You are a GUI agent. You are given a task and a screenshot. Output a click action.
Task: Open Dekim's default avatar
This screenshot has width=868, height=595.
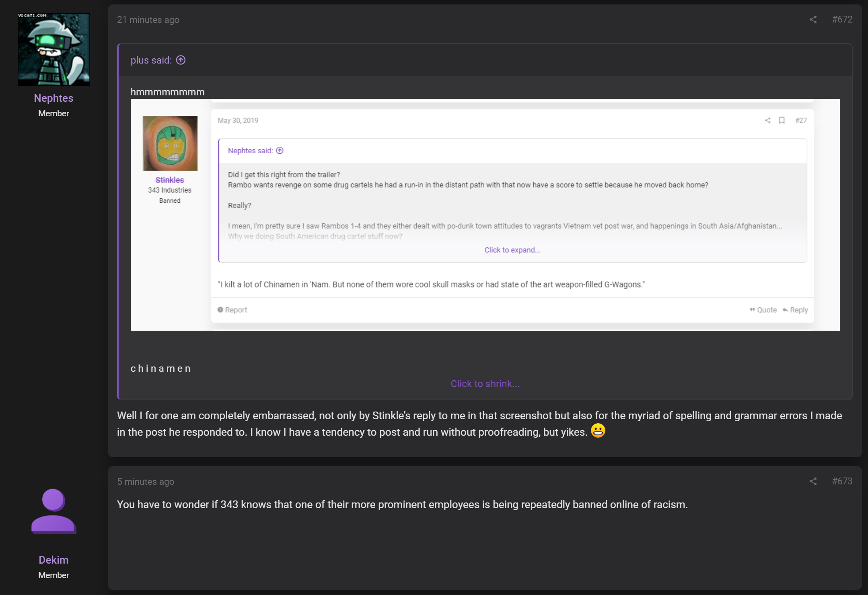point(54,511)
